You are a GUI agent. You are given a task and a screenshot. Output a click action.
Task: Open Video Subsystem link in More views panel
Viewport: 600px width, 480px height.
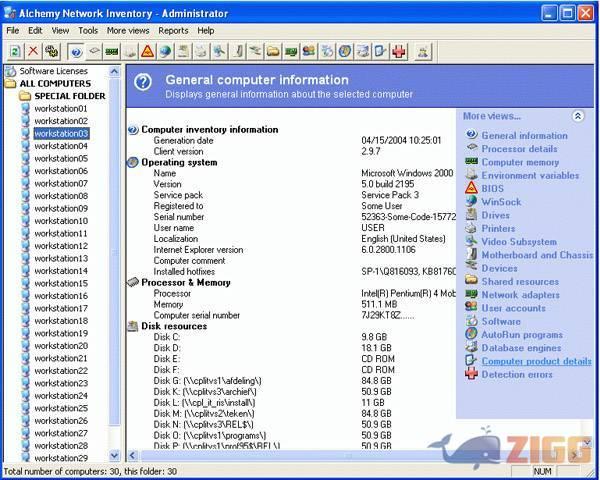tap(519, 242)
